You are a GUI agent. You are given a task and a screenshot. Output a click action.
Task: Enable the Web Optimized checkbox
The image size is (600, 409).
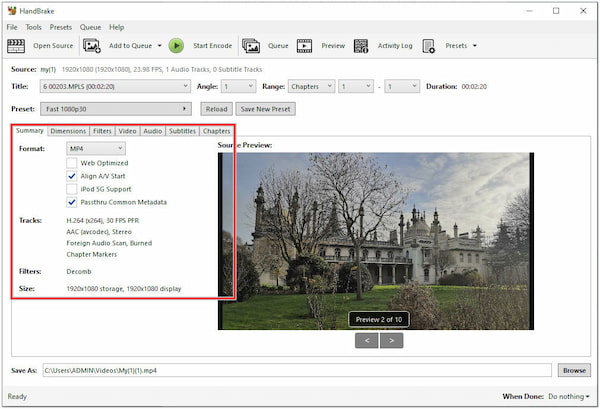72,162
